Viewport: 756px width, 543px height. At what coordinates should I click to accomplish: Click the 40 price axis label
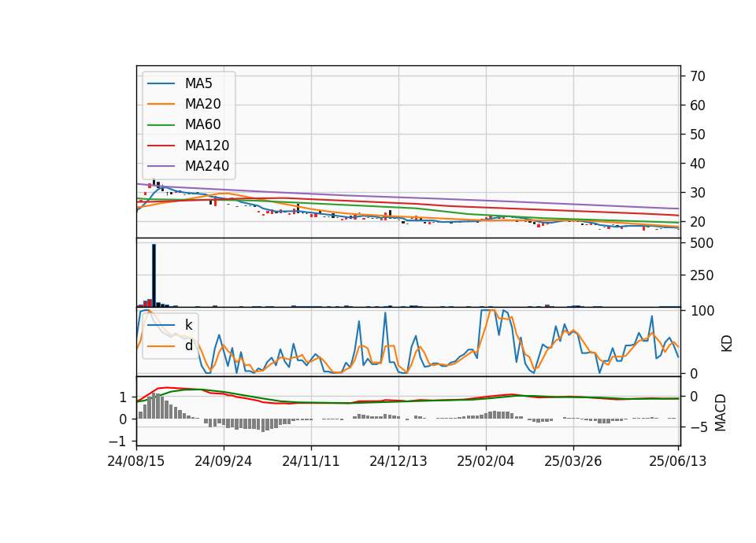[698, 164]
